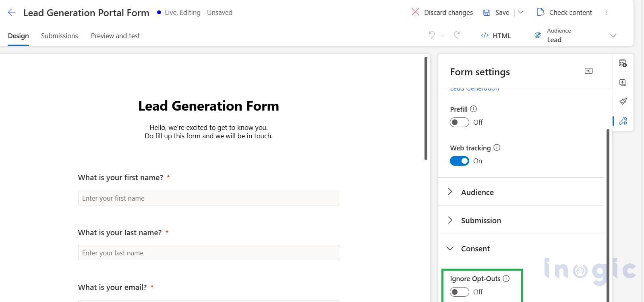Select the 'What is your last name?' label
644x302 pixels.
pyautogui.click(x=120, y=232)
